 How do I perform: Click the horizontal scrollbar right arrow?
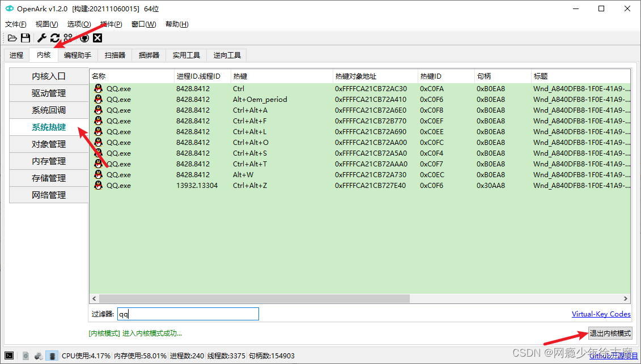point(626,299)
